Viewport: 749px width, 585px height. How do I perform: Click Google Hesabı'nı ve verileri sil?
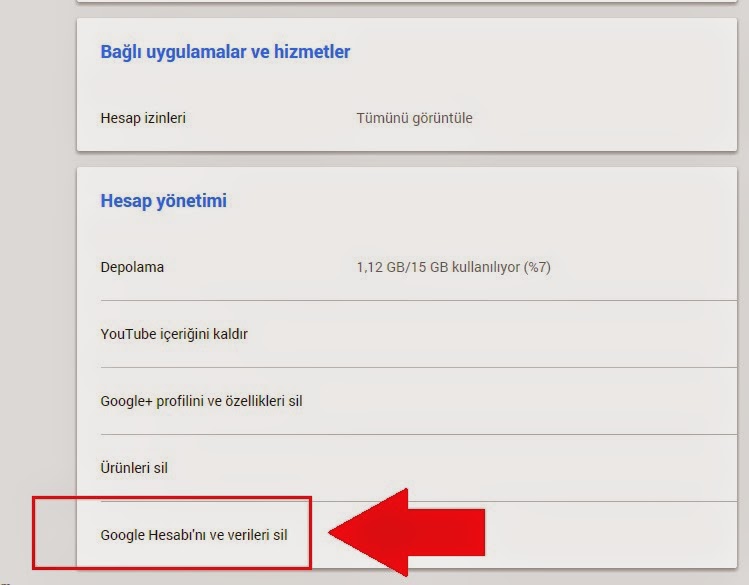click(194, 535)
